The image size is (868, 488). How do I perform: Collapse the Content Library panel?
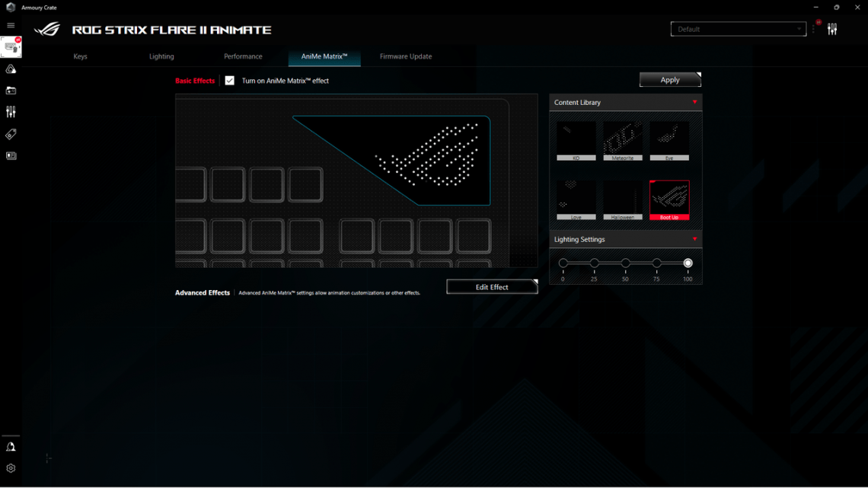click(694, 102)
